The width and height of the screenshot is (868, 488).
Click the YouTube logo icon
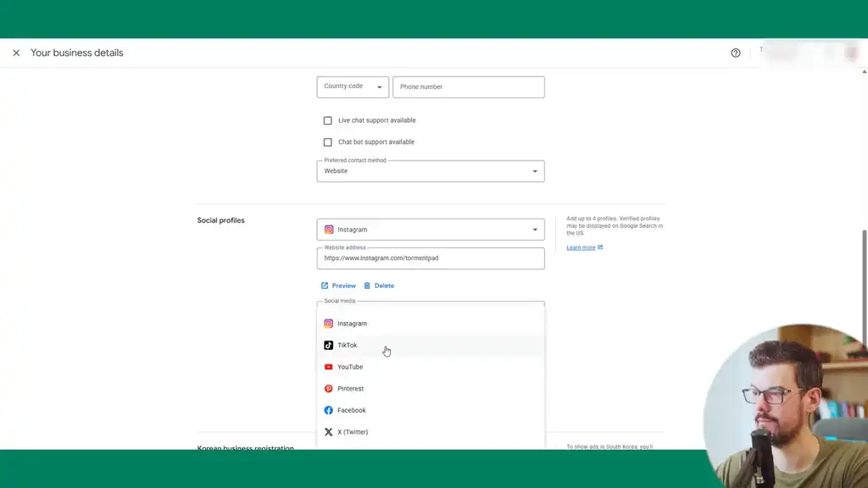coord(329,367)
